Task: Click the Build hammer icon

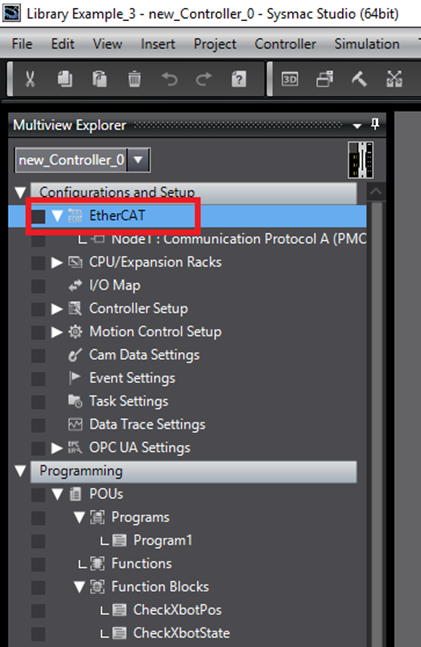Action: (359, 78)
